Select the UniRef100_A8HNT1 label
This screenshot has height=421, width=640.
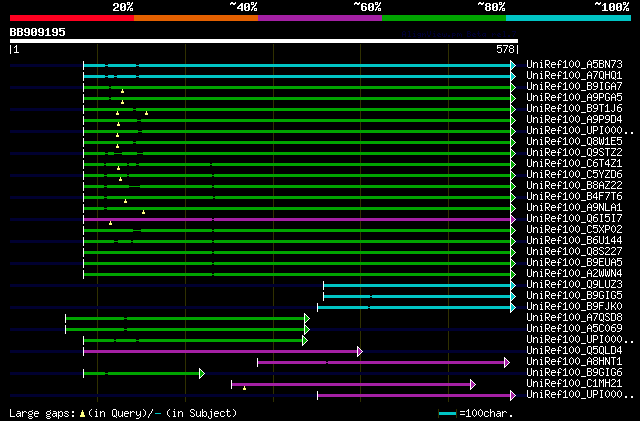point(574,362)
